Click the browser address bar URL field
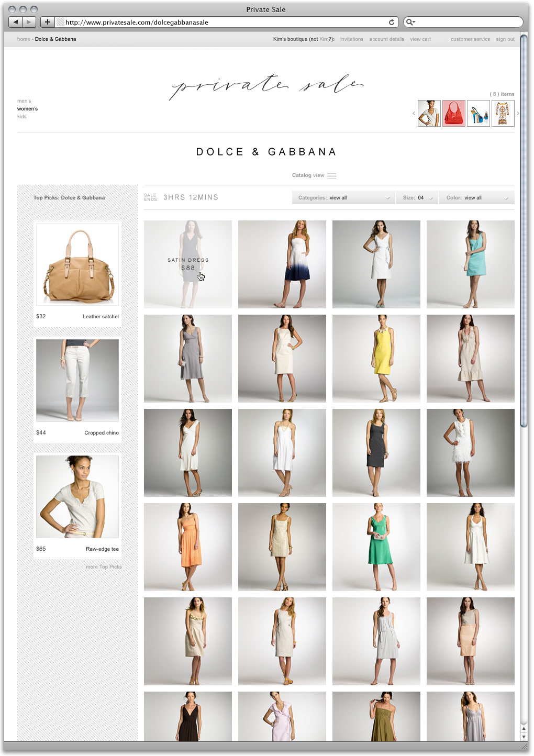 pyautogui.click(x=225, y=22)
